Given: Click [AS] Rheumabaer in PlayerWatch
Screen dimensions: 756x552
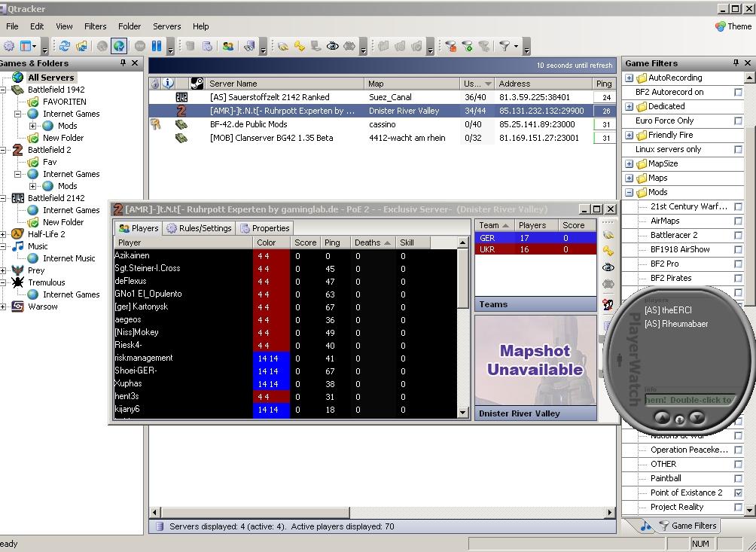Looking at the screenshot, I should [676, 324].
